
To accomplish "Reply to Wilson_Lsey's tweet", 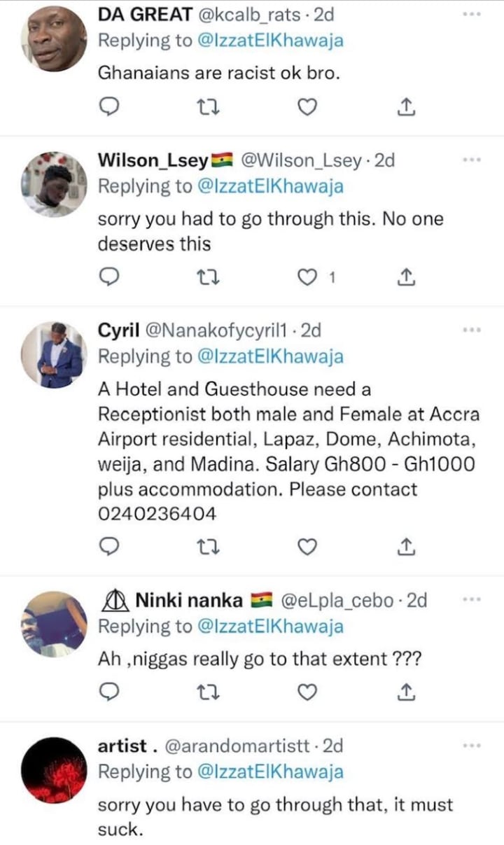I will pos(109,278).
